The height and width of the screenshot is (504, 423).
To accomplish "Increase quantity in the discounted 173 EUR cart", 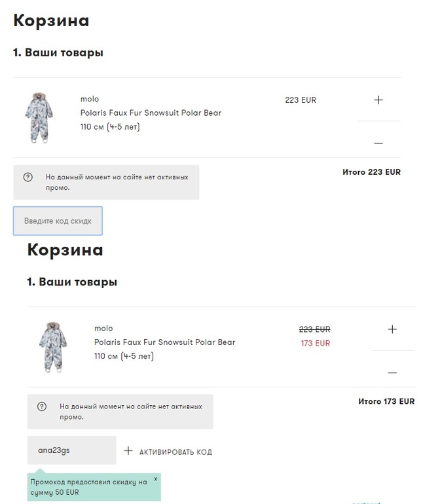I will (x=392, y=329).
